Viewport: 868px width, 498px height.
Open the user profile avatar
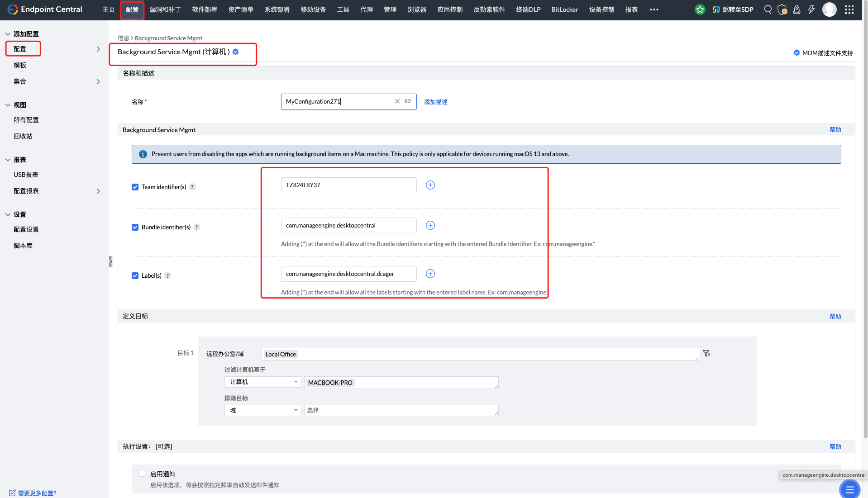tap(830, 9)
